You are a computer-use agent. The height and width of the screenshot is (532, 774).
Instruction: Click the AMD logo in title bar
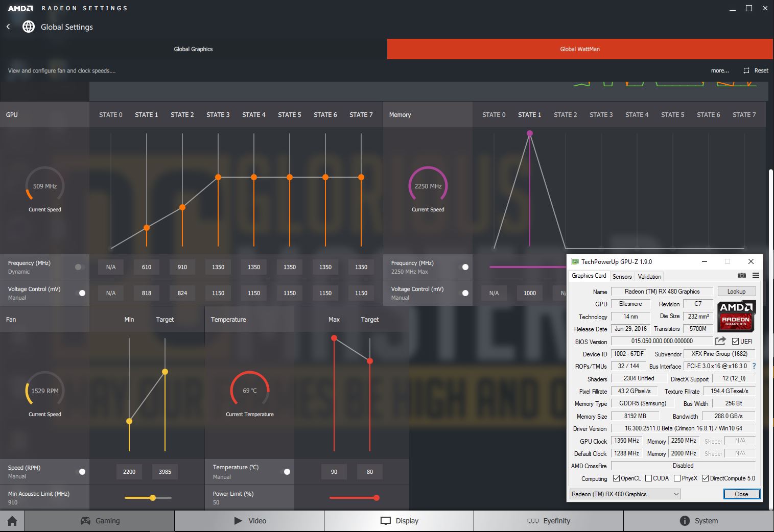coord(20,8)
